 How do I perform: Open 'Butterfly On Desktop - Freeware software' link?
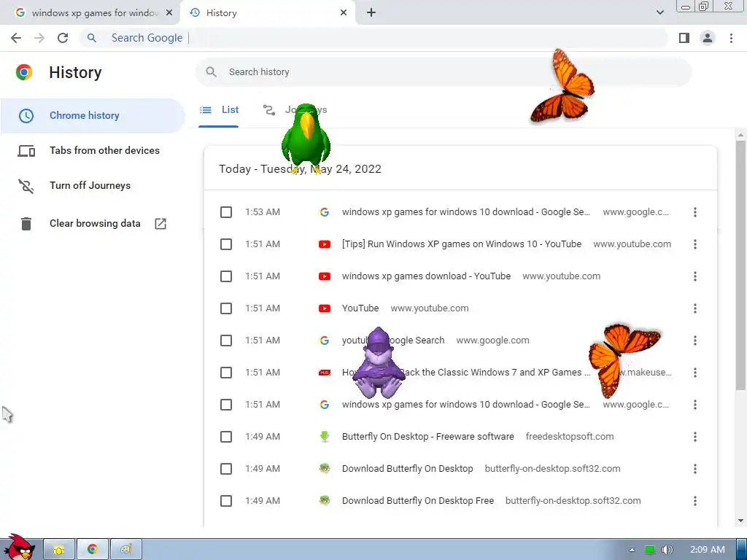tap(427, 437)
